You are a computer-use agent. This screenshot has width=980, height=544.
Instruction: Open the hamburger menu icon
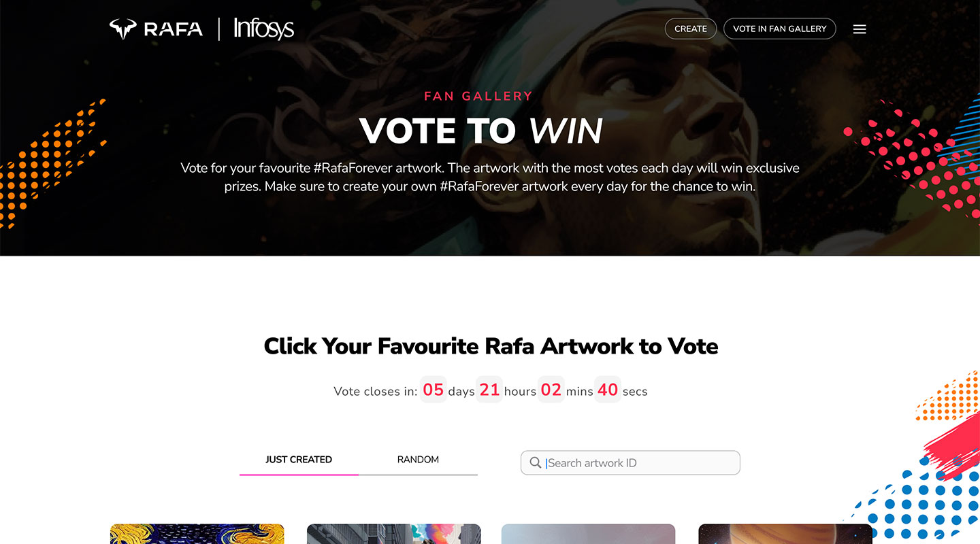tap(860, 29)
